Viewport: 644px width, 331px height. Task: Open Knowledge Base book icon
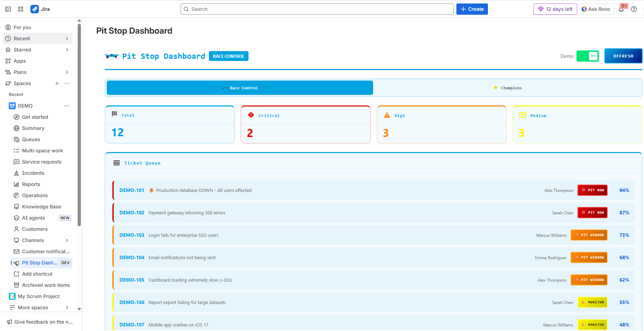pos(16,207)
